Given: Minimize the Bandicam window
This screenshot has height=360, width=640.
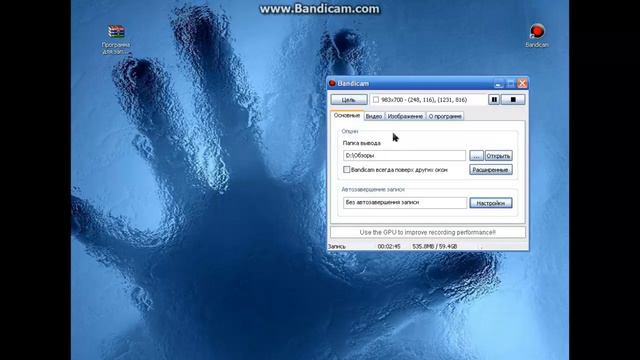Looking at the screenshot, I should point(498,84).
